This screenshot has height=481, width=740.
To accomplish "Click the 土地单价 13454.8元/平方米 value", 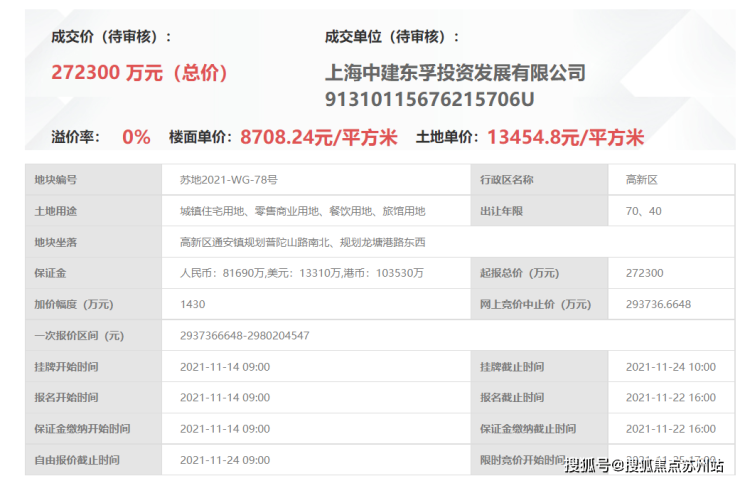I will (x=565, y=137).
